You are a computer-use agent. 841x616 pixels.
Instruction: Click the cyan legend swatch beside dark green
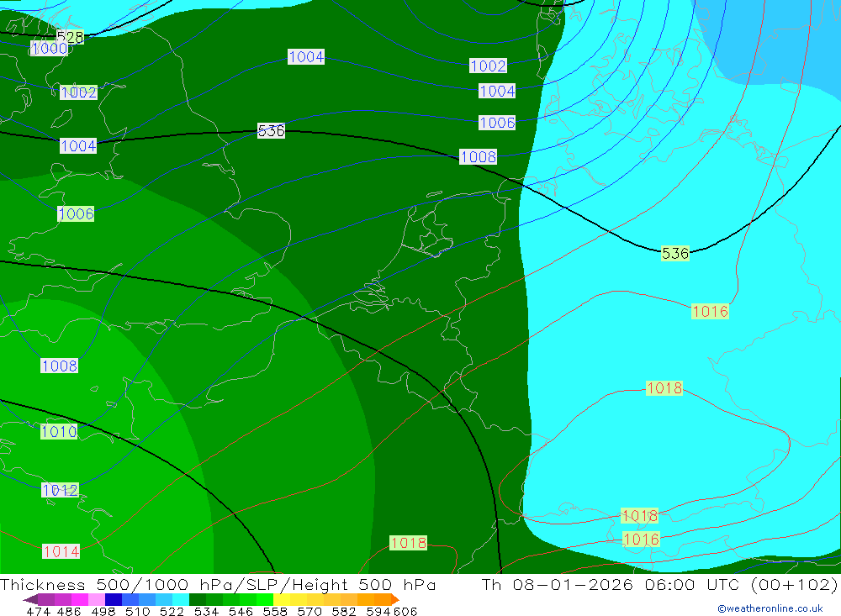(181, 599)
